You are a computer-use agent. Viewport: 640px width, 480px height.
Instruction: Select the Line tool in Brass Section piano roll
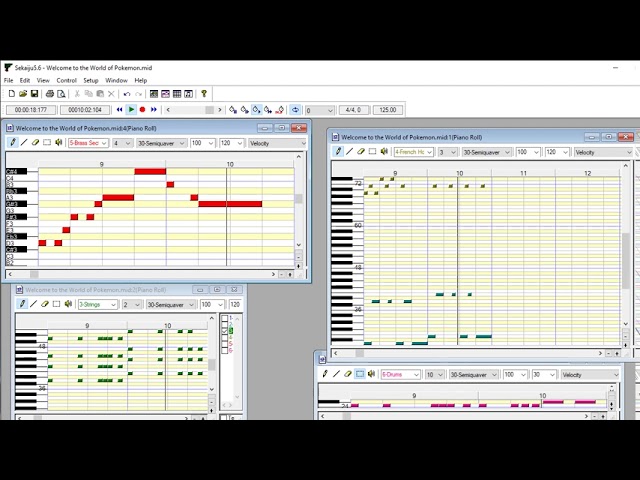point(24,142)
